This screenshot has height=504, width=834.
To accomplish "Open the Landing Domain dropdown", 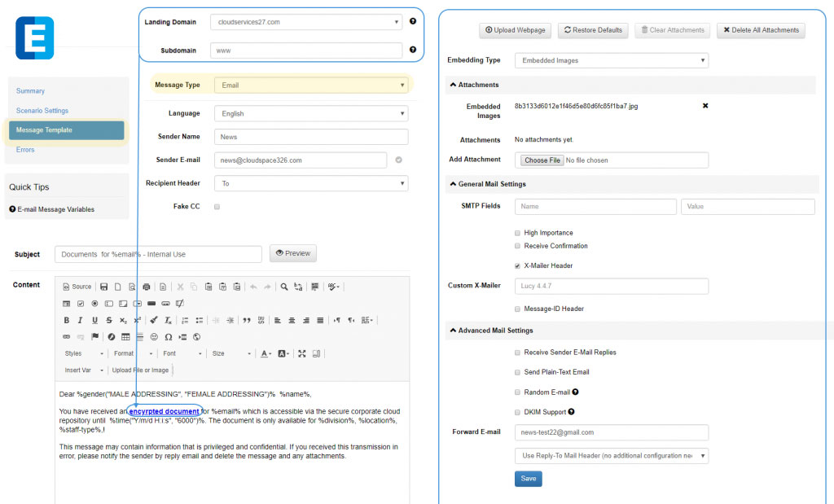I will tap(305, 22).
